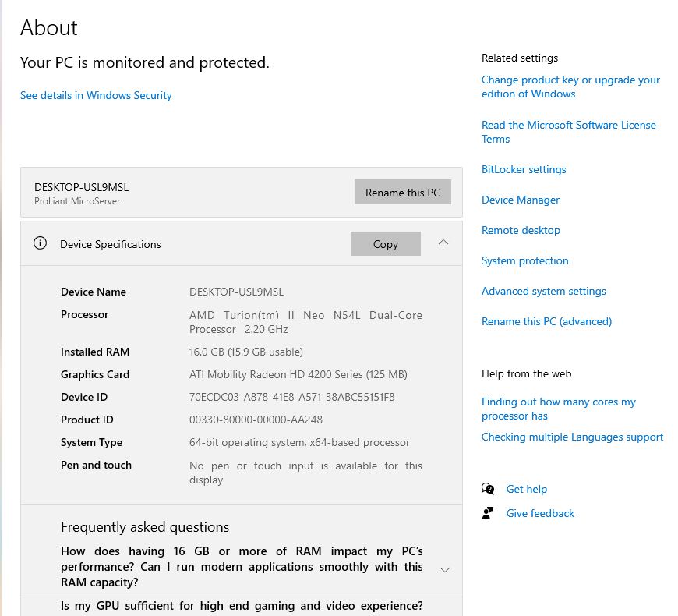Click the Get help link text
This screenshot has width=678, height=616.
point(527,489)
